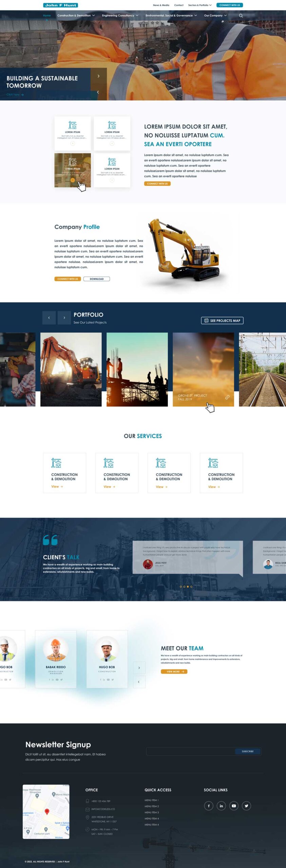Select the third (filled) testimonial carousel dot
Screen dimensions: 286x868
(188, 587)
